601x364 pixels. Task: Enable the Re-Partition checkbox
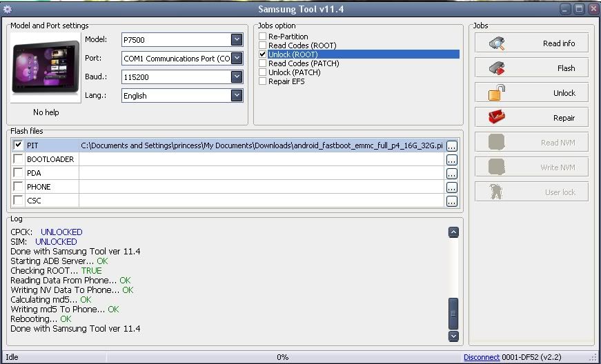pyautogui.click(x=262, y=37)
